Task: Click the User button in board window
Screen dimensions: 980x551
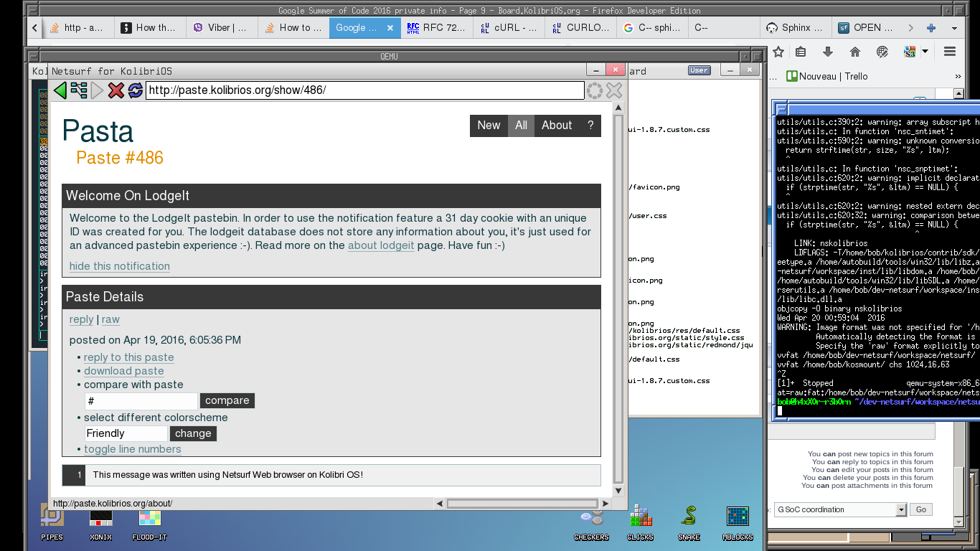Action: 699,70
